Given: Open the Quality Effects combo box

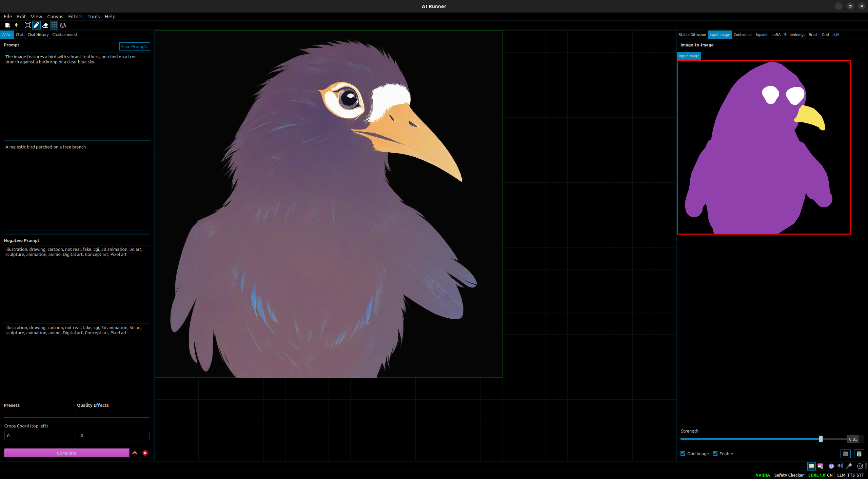Looking at the screenshot, I should click(x=113, y=413).
